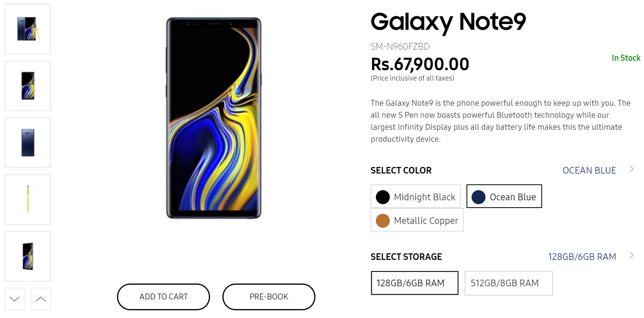Click the Metallic Copper color swatch circle
The height and width of the screenshot is (318, 644).
pos(383,221)
